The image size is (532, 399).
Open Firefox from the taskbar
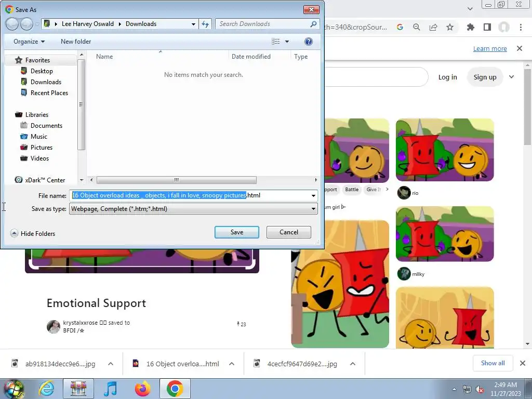[142, 389]
